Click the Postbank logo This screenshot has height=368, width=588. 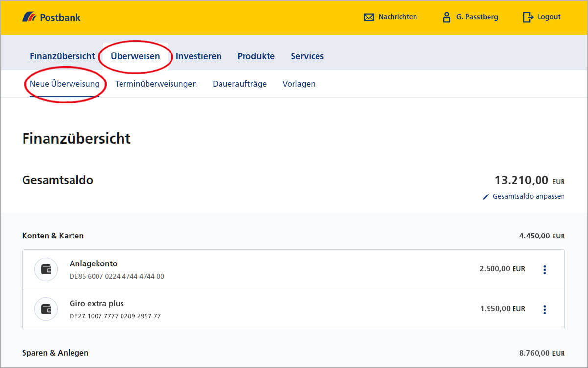tap(51, 17)
